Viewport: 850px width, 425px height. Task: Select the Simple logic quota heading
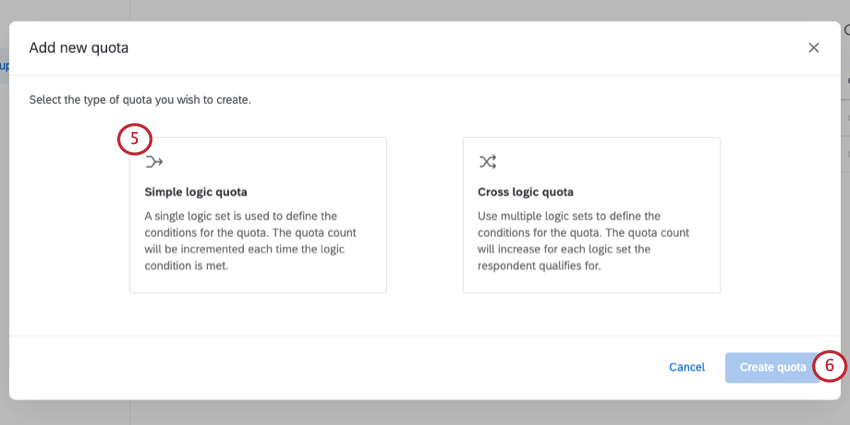[196, 192]
